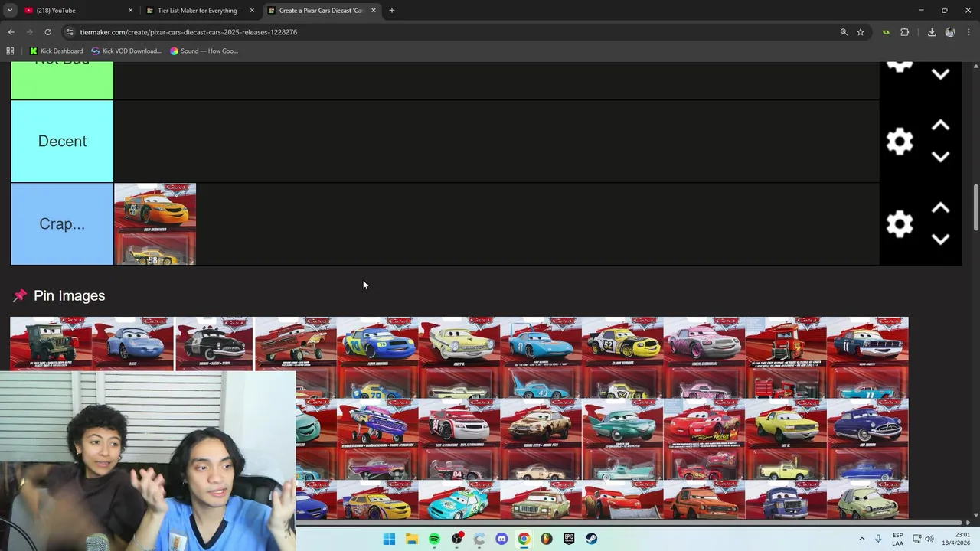Pick the orange Gremlin car card
Image resolution: width=980 pixels, height=551 pixels.
coord(704,500)
